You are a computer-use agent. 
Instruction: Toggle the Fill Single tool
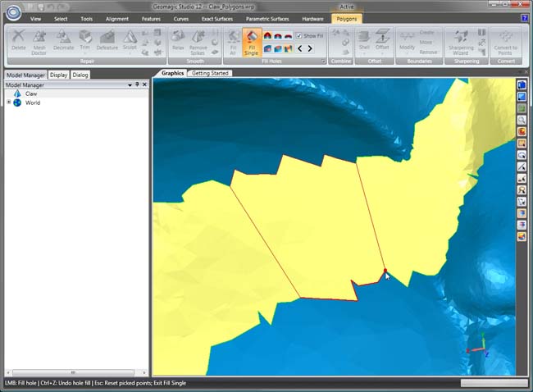tap(252, 42)
